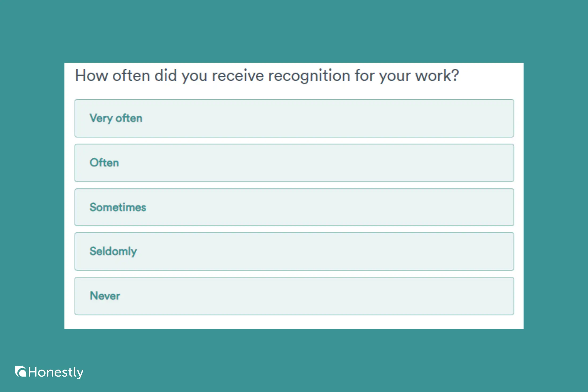
Task: Click the "Very often" option label text
Action: 116,119
